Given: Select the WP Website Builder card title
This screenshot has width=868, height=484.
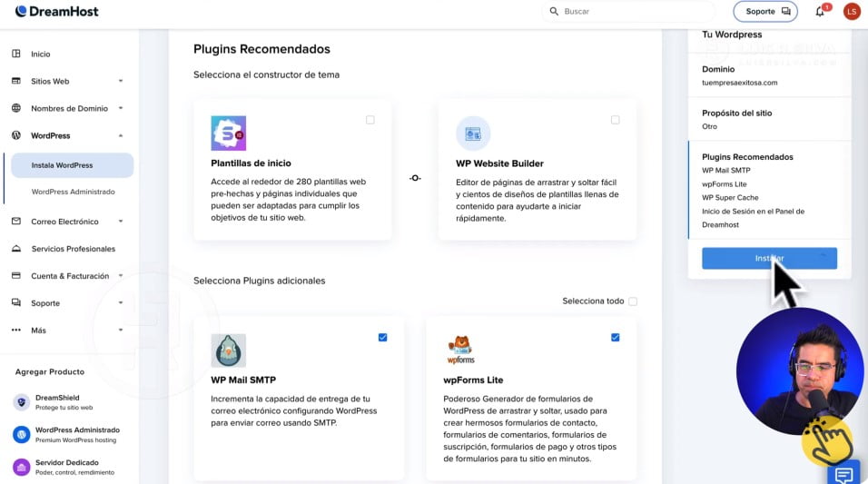Looking at the screenshot, I should pos(499,163).
